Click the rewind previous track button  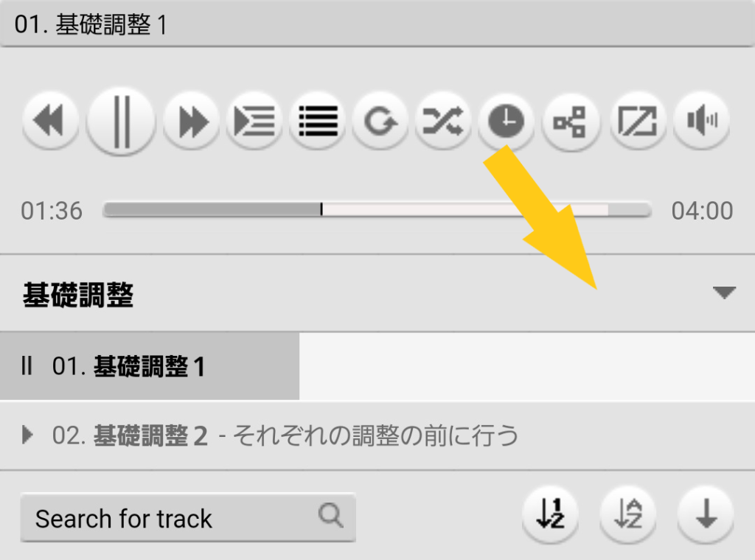51,120
